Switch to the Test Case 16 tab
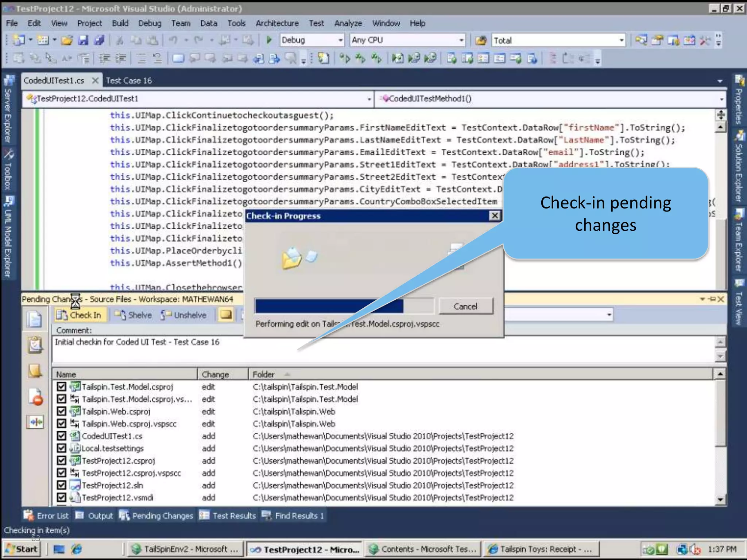Screen dimensions: 747x560 coord(129,81)
